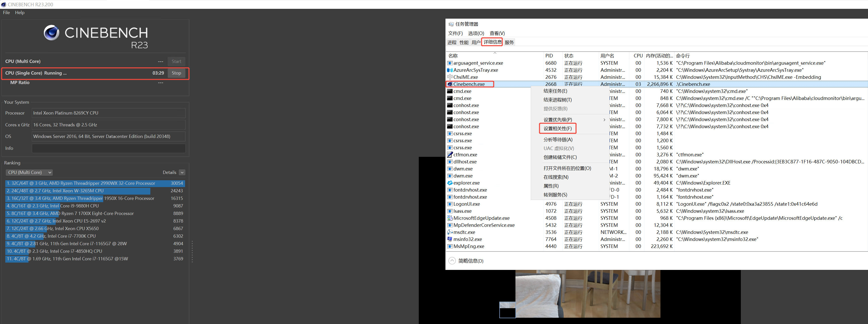Click the explorer.exe process icon
The image size is (868, 324).
[450, 183]
